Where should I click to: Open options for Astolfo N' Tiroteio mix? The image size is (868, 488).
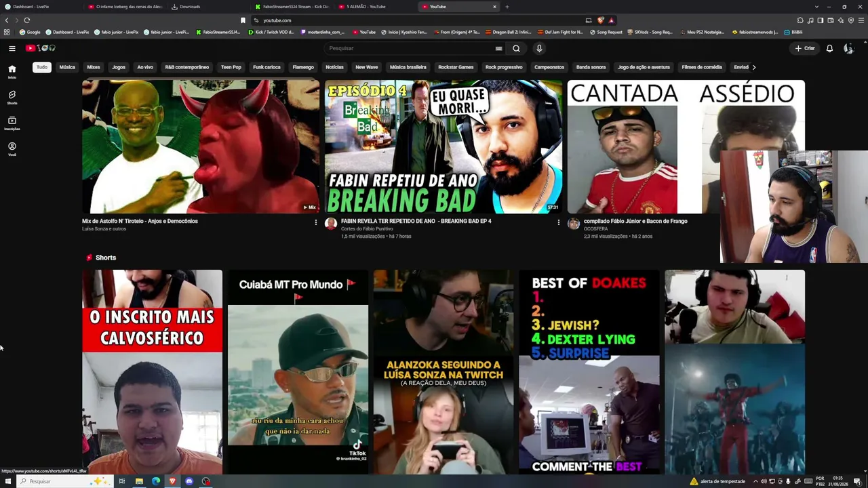[315, 222]
